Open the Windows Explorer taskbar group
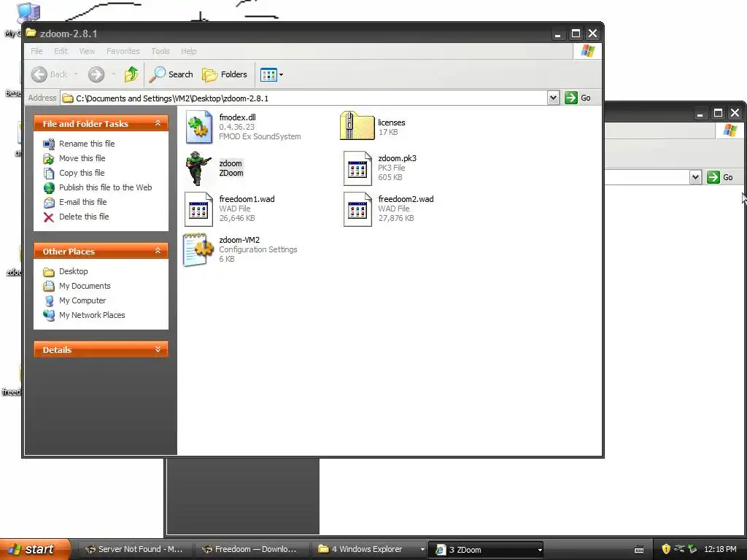The height and width of the screenshot is (560, 747). (x=370, y=549)
